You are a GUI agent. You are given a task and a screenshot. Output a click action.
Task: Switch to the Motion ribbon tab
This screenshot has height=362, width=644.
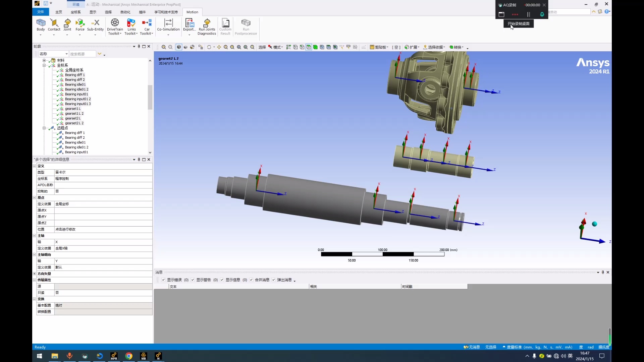click(192, 12)
